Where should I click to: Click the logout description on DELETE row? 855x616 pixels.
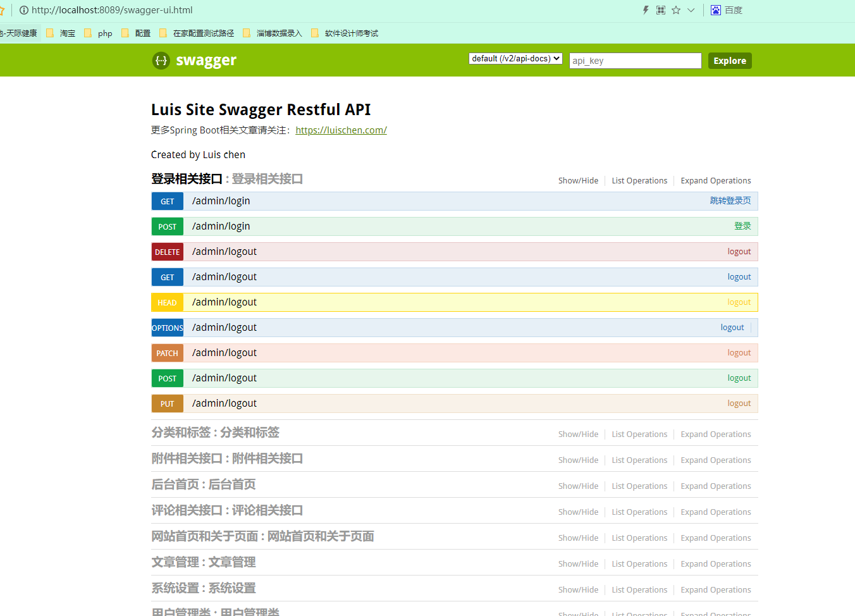pyautogui.click(x=739, y=252)
